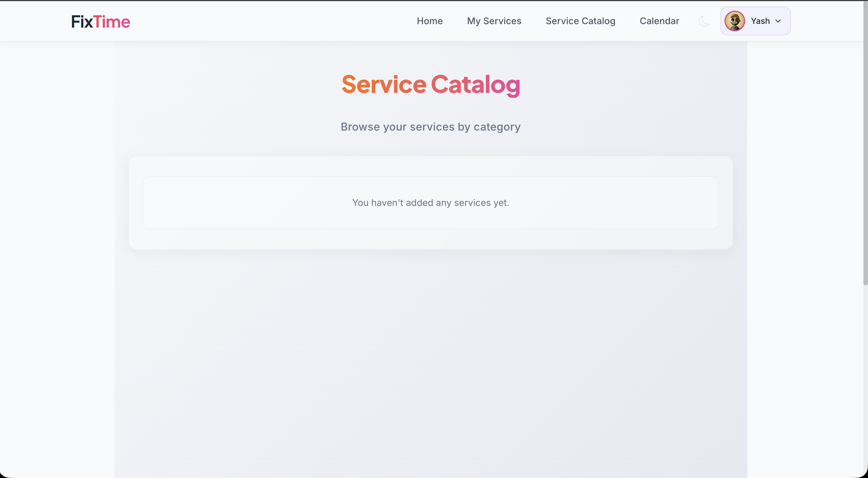This screenshot has width=868, height=478.
Task: Click the Service Catalog gradient heading
Action: [x=430, y=85]
